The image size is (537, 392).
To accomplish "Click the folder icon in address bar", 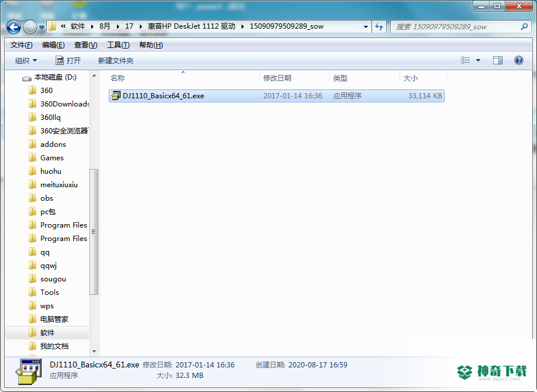I will click(52, 26).
